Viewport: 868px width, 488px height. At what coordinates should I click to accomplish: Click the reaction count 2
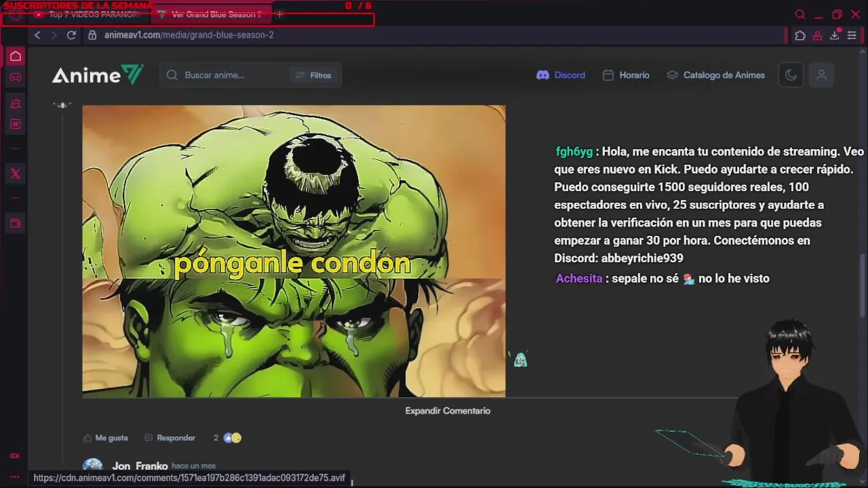point(216,438)
